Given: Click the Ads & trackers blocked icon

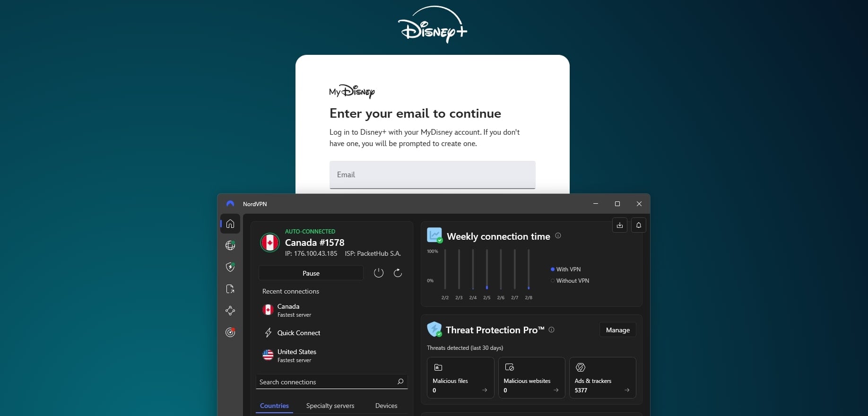Looking at the screenshot, I should (581, 367).
